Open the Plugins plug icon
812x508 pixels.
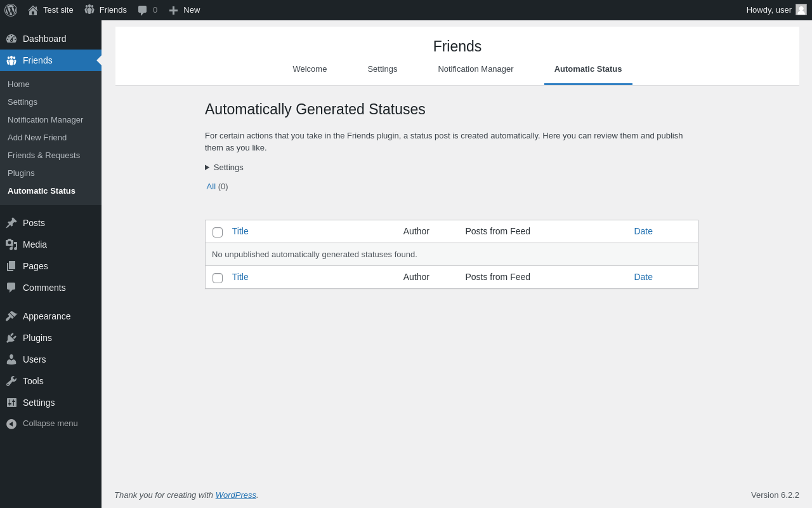click(11, 338)
